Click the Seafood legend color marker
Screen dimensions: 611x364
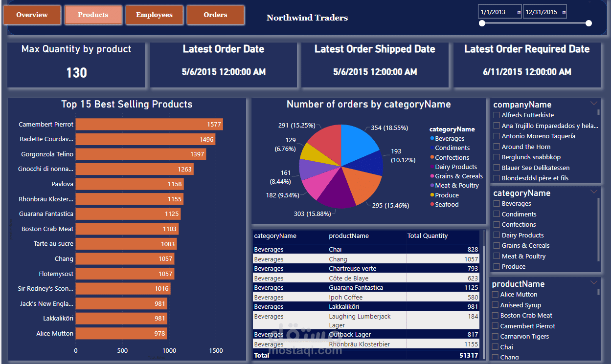point(432,204)
